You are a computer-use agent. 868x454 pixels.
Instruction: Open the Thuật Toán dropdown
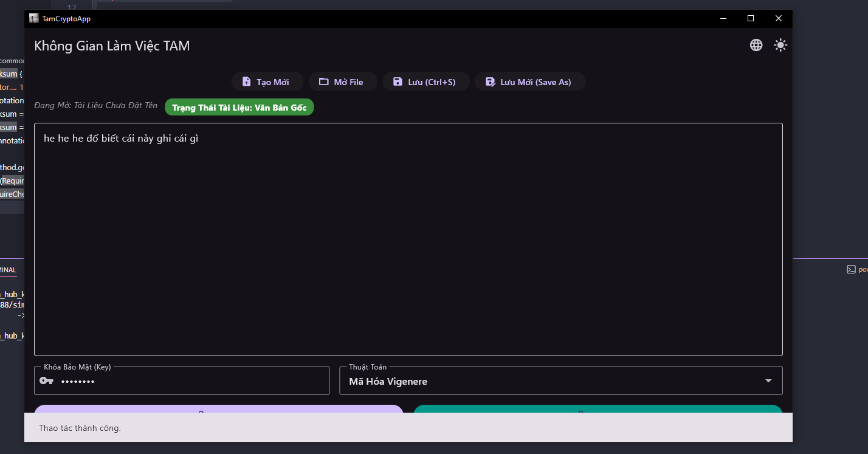[561, 380]
